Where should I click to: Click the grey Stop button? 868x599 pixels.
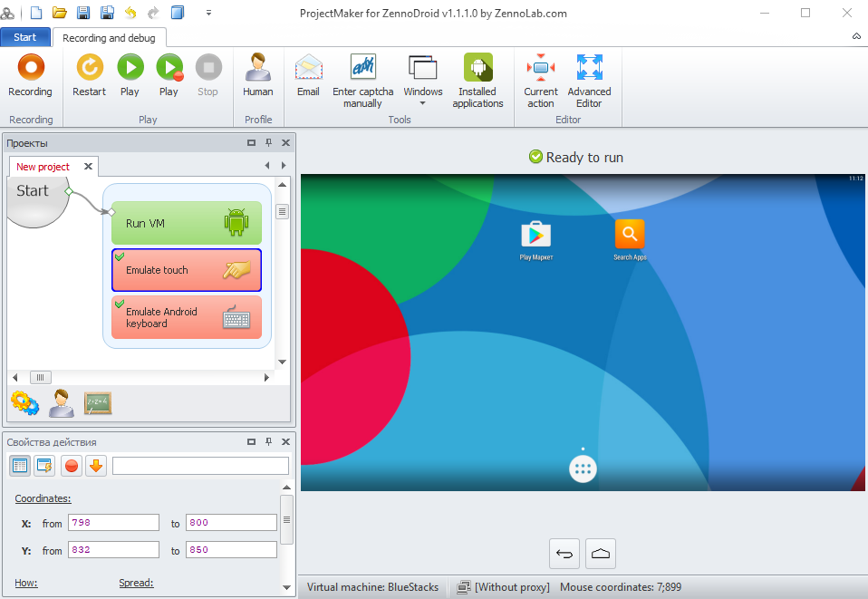208,76
